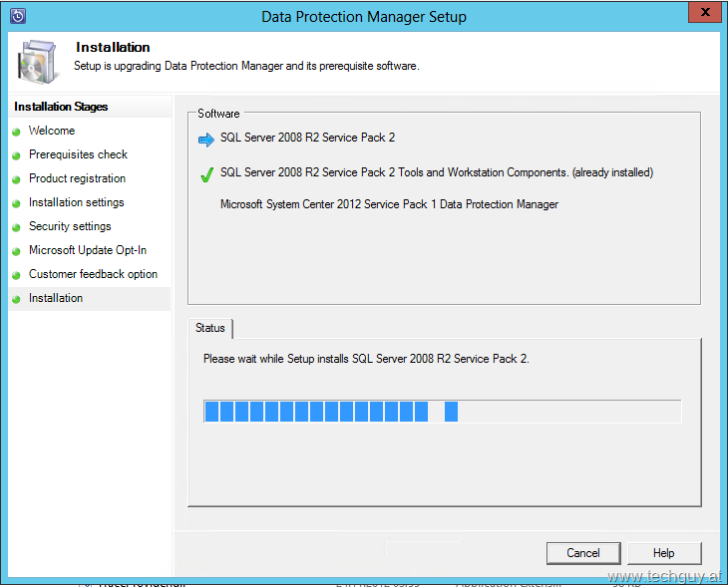728x587 pixels.
Task: Select the Welcome stage
Action: coord(52,131)
